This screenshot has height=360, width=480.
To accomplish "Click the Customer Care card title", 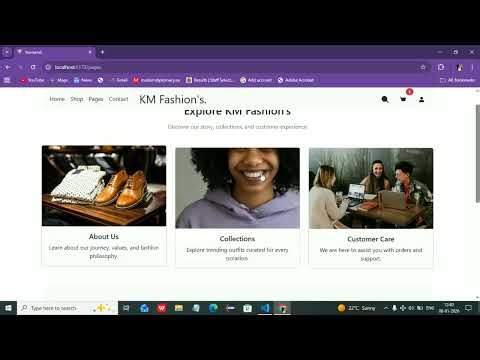I will pyautogui.click(x=371, y=239).
